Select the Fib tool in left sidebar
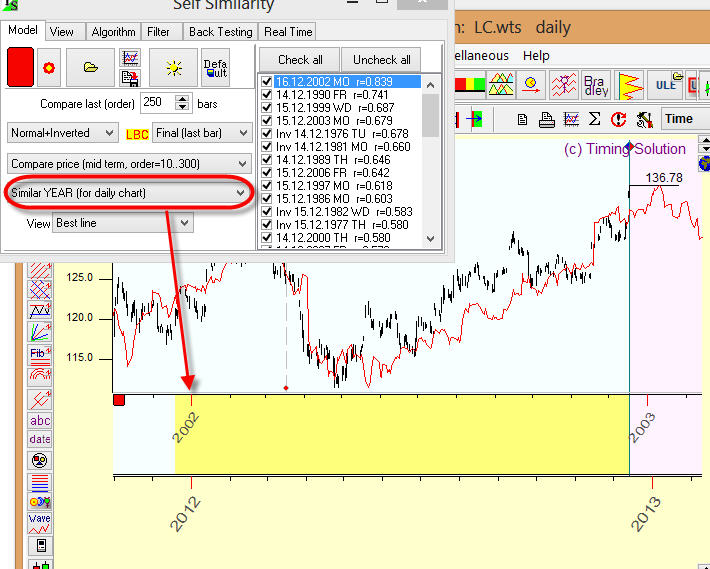 40,353
